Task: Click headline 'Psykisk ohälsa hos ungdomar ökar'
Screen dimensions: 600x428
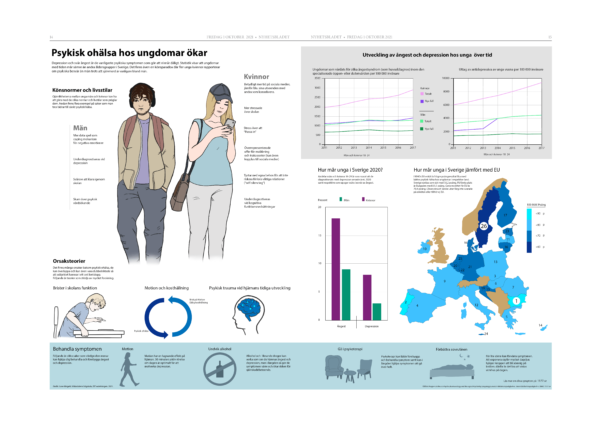Action: [129, 52]
